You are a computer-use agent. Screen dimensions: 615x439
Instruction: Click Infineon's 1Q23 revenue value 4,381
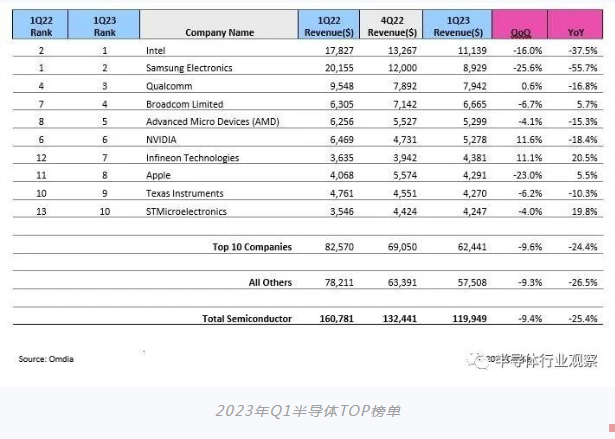tap(475, 158)
